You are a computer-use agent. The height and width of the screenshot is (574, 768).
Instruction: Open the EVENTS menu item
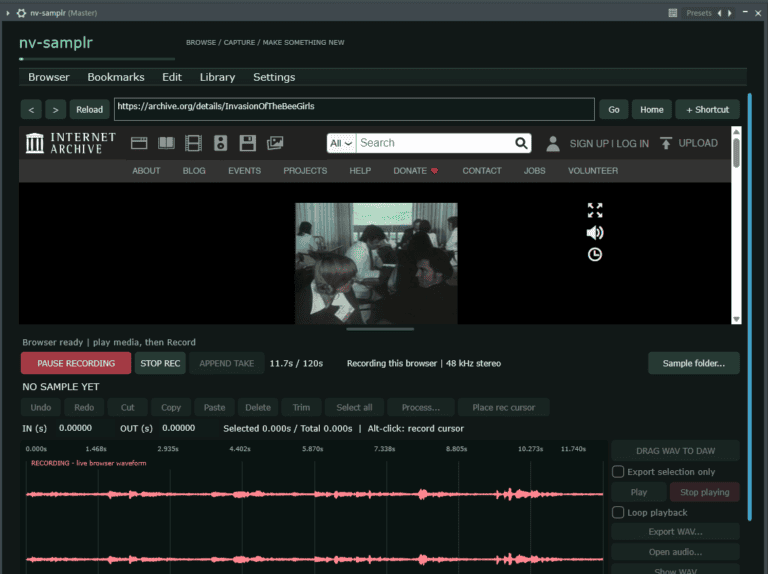coord(244,170)
